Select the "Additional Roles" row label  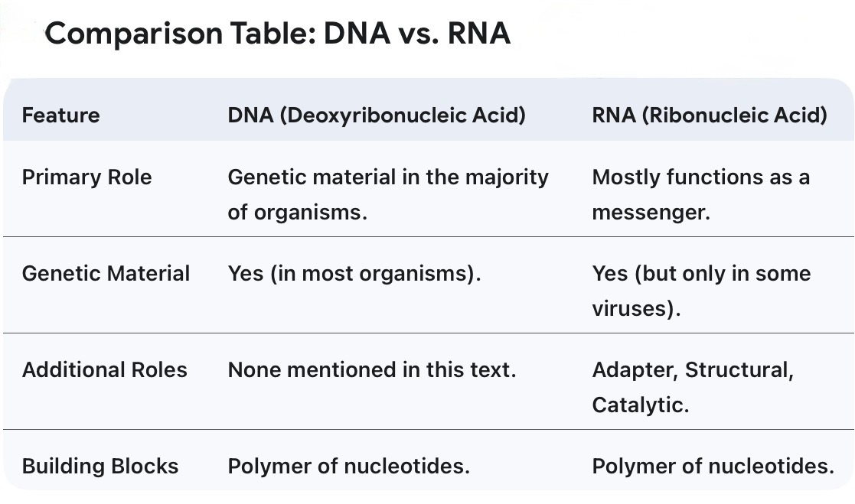(x=104, y=370)
